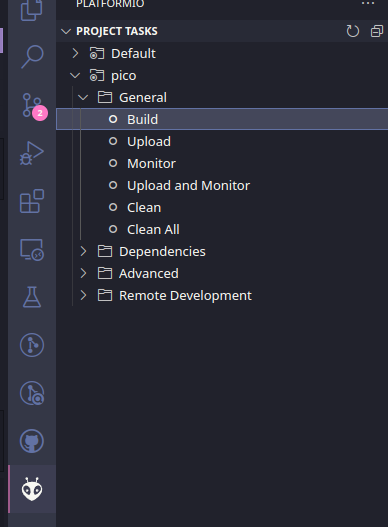Screen dimensions: 388x527
Task: Run the Build task
Action: 222,119
